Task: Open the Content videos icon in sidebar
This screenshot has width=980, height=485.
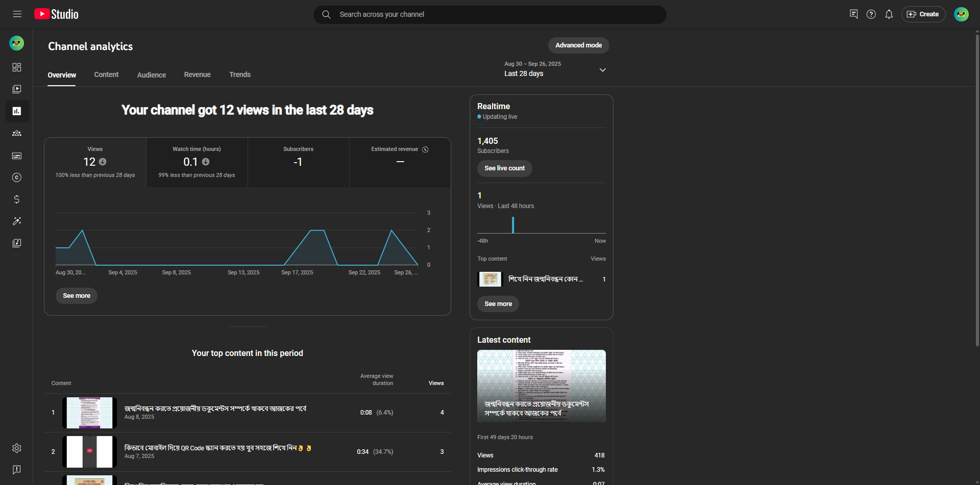Action: coord(17,89)
